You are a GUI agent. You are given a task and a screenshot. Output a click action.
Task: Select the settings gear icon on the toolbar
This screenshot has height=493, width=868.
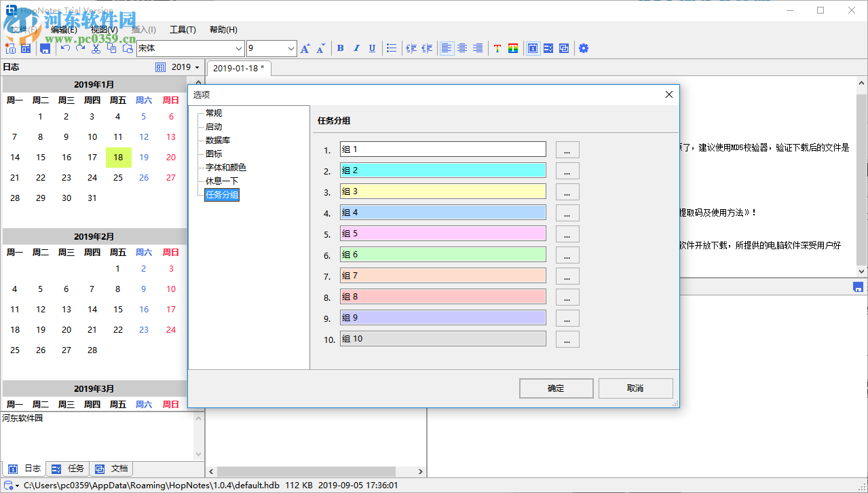click(584, 48)
